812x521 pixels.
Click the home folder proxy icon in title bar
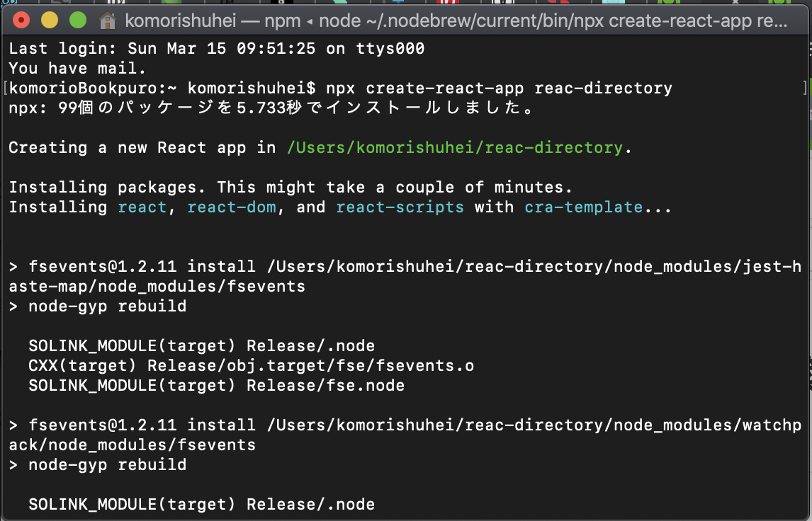108,21
